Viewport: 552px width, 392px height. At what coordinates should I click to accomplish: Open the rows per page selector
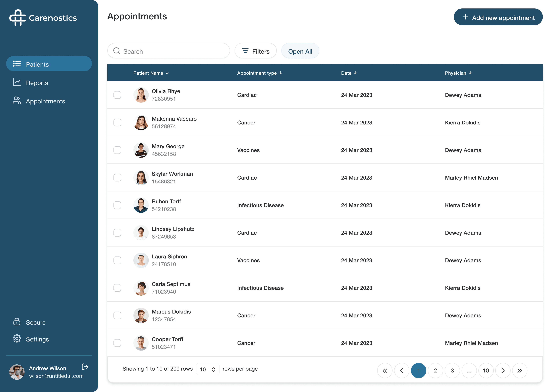click(x=207, y=369)
